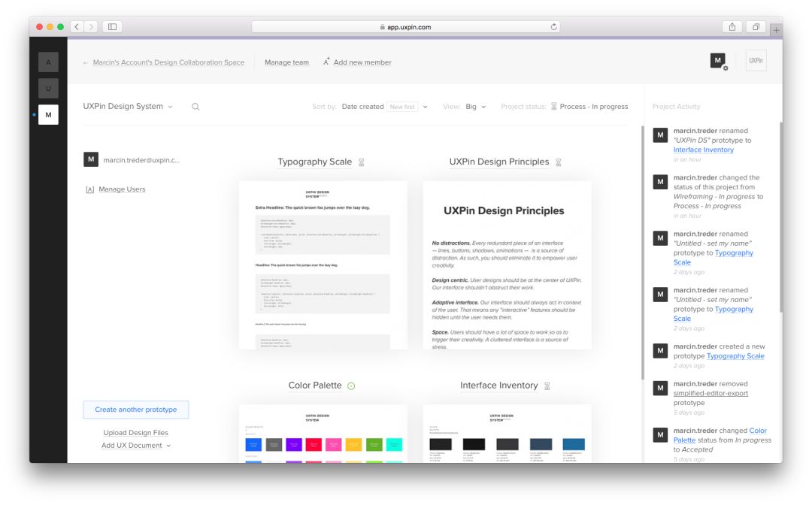Click marcin.treder avatar M beside email
Screen dimensions: 812x505
click(91, 159)
